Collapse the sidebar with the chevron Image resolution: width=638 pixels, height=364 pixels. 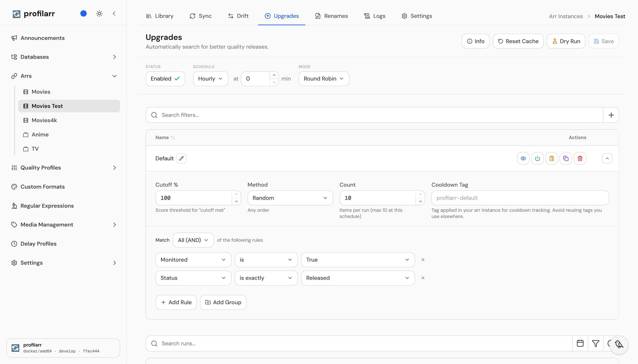(114, 14)
